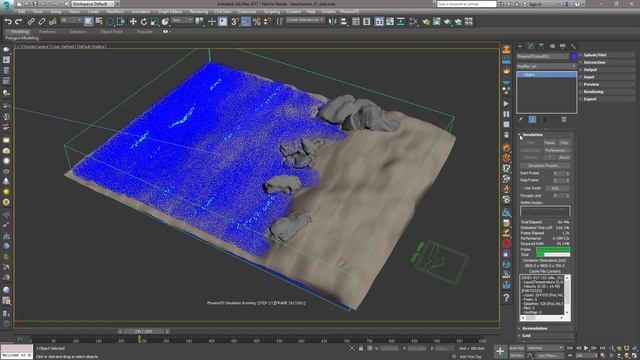640x360 pixels.
Task: Select the Select and Link tool
Action: pyautogui.click(x=31, y=22)
